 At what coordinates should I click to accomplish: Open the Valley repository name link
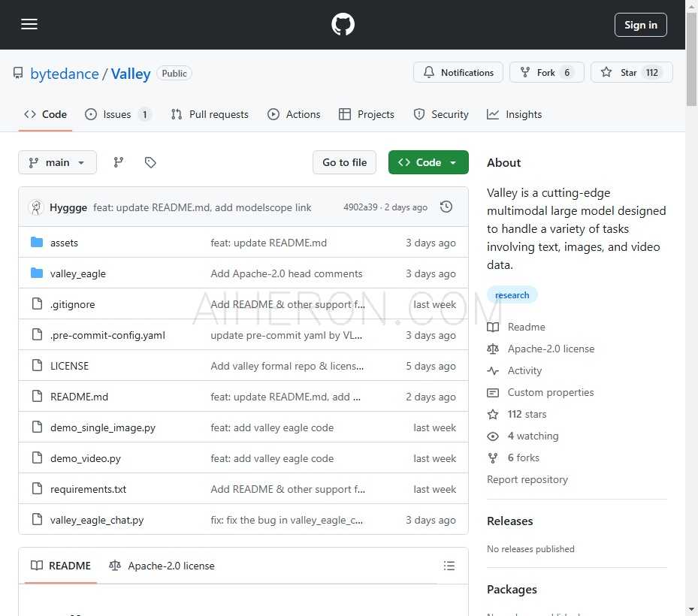pyautogui.click(x=131, y=74)
